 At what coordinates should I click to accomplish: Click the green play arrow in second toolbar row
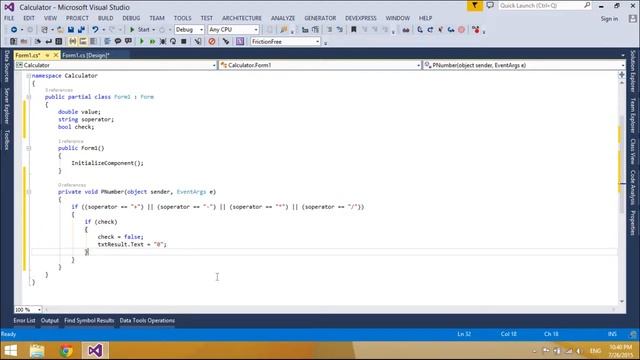(x=142, y=42)
